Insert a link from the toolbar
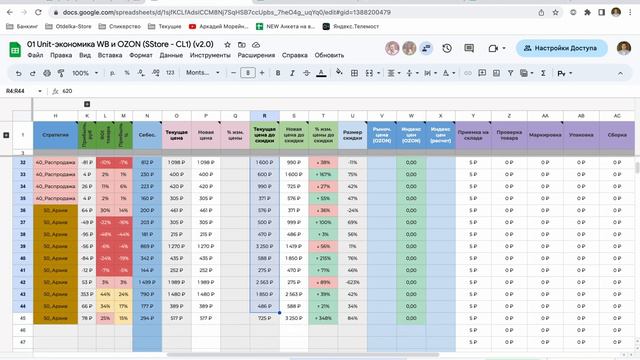This screenshot has width=640, height=360. click(467, 73)
